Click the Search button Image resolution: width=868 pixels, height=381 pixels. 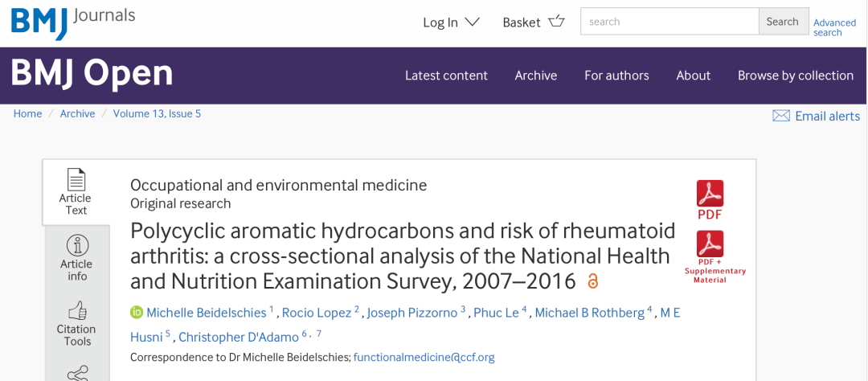coord(782,22)
